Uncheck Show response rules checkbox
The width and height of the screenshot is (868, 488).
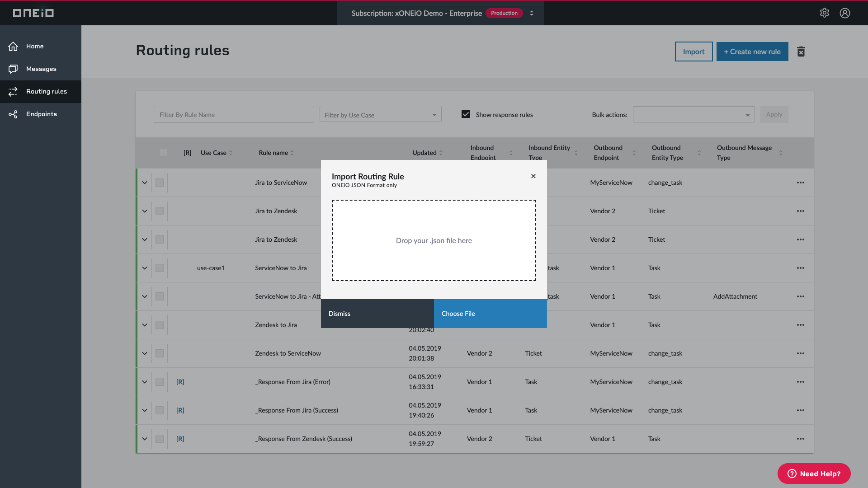tap(466, 114)
